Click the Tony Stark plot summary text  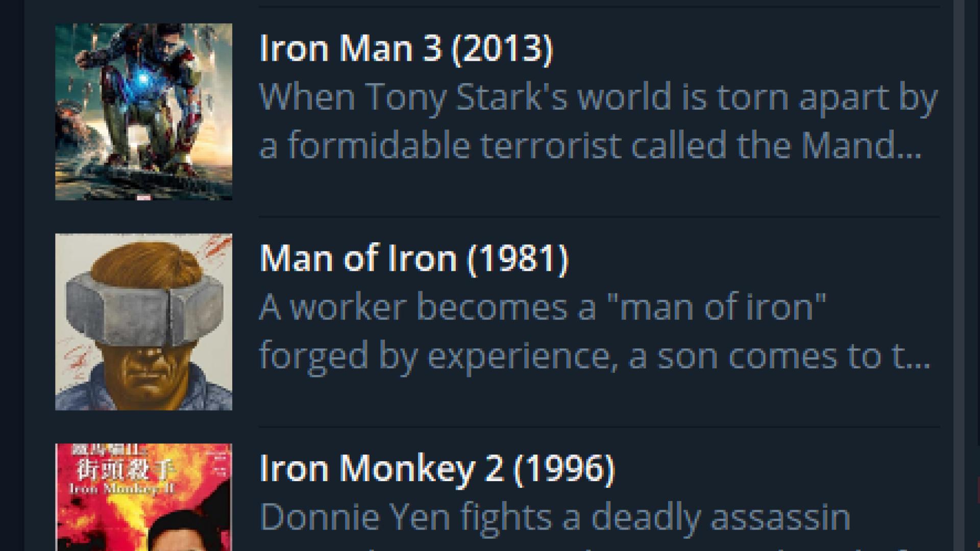597,121
